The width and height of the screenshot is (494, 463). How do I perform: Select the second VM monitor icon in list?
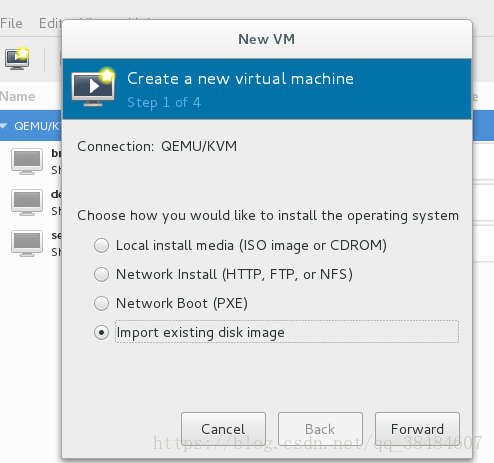(x=27, y=203)
